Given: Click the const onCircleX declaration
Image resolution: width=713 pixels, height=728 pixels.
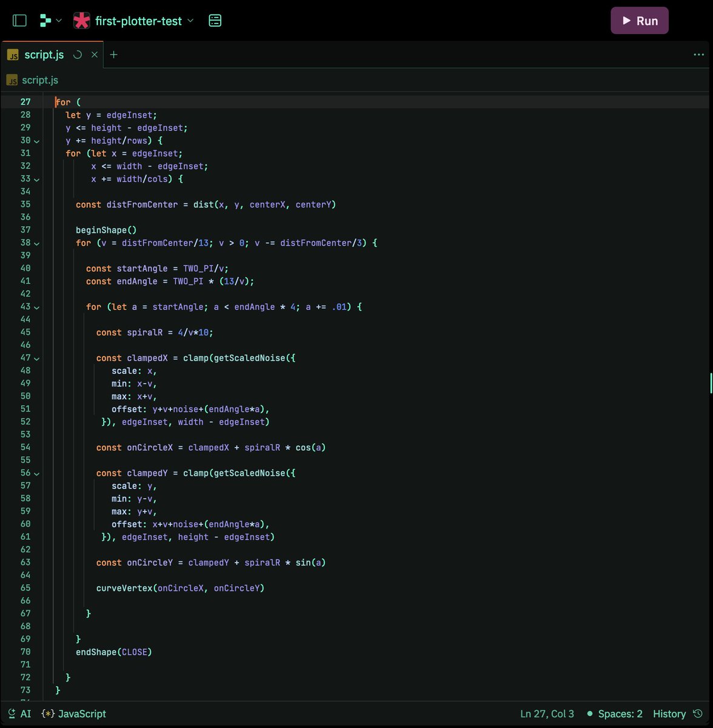Looking at the screenshot, I should coord(211,448).
